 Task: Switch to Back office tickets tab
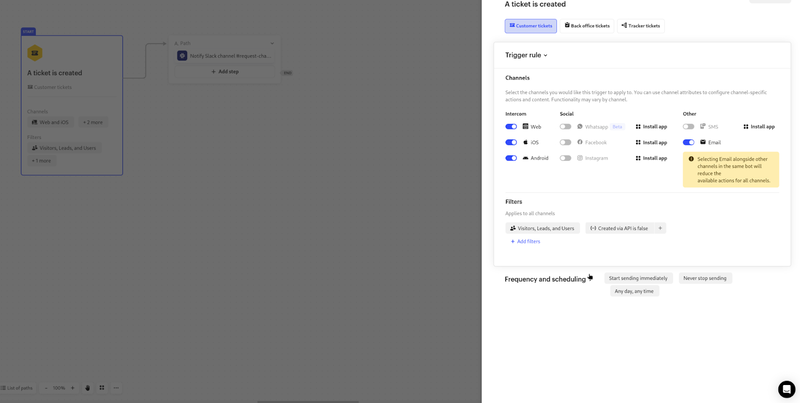point(587,26)
